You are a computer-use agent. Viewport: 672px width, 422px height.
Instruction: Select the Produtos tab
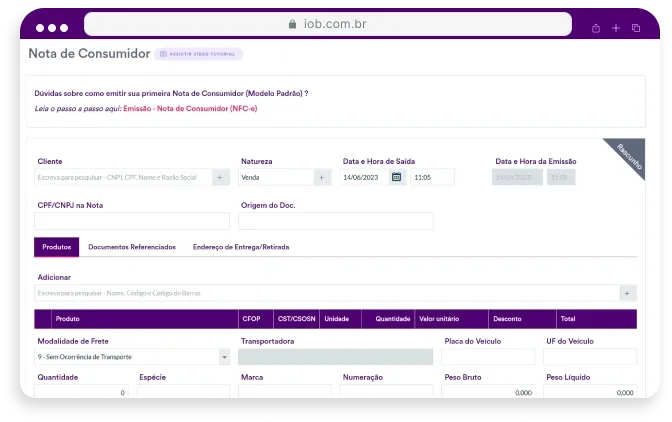tap(56, 247)
